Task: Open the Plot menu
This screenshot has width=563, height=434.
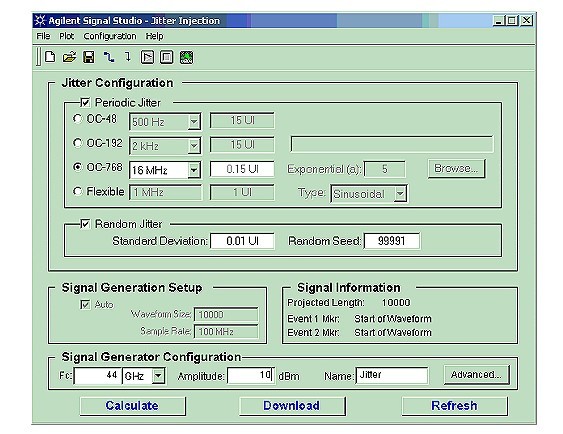Action: [66, 36]
